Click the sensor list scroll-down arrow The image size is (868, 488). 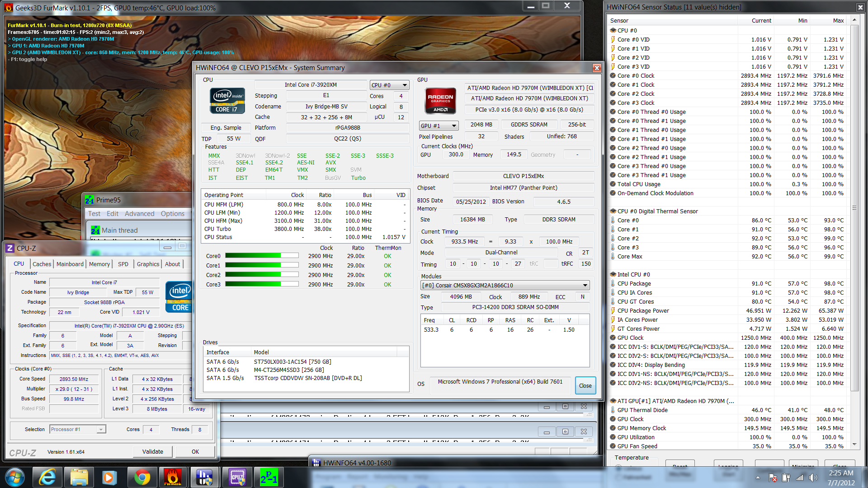(854, 445)
